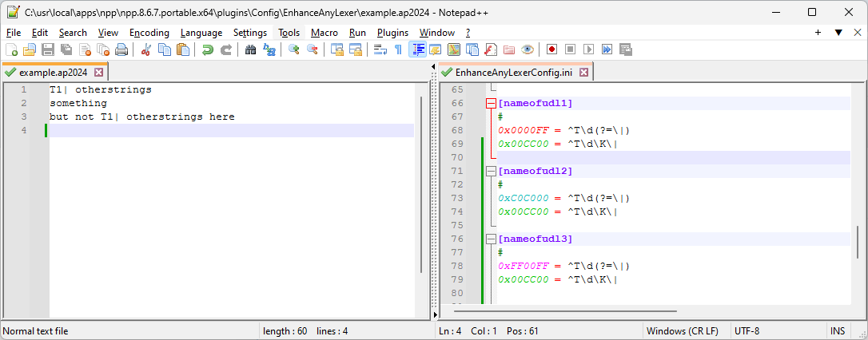Image resolution: width=868 pixels, height=340 pixels.
Task: Toggle synchronize horizontal scrolling
Action: click(x=355, y=49)
